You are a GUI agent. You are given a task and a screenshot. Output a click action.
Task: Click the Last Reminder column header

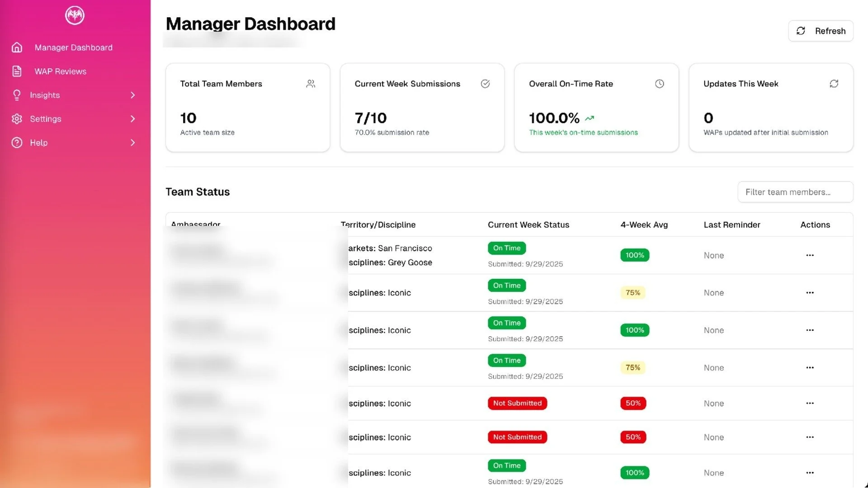coord(731,225)
